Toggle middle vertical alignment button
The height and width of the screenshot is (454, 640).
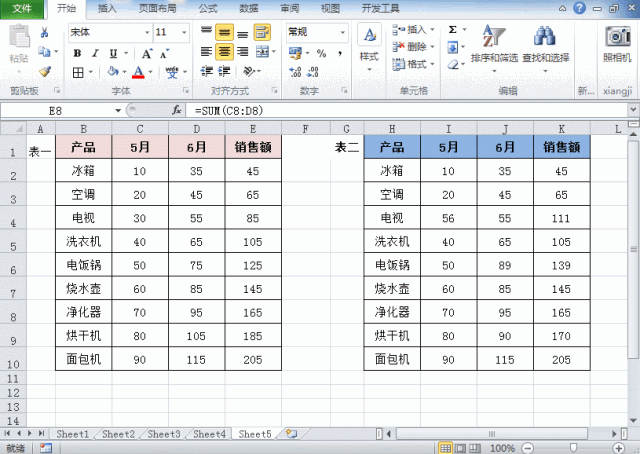click(x=225, y=32)
